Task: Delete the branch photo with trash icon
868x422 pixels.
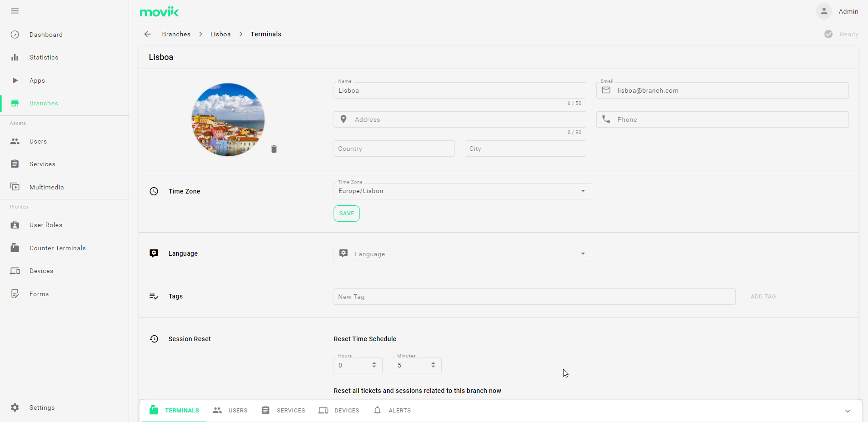Action: (274, 149)
